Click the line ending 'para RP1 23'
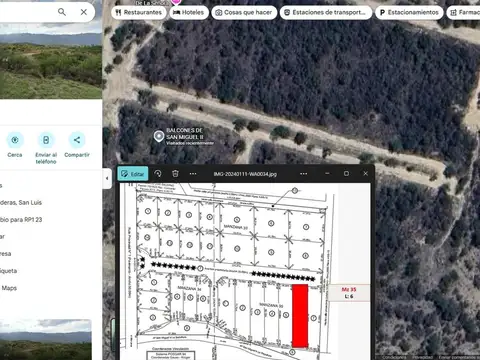This screenshot has height=360, width=480. click(21, 220)
